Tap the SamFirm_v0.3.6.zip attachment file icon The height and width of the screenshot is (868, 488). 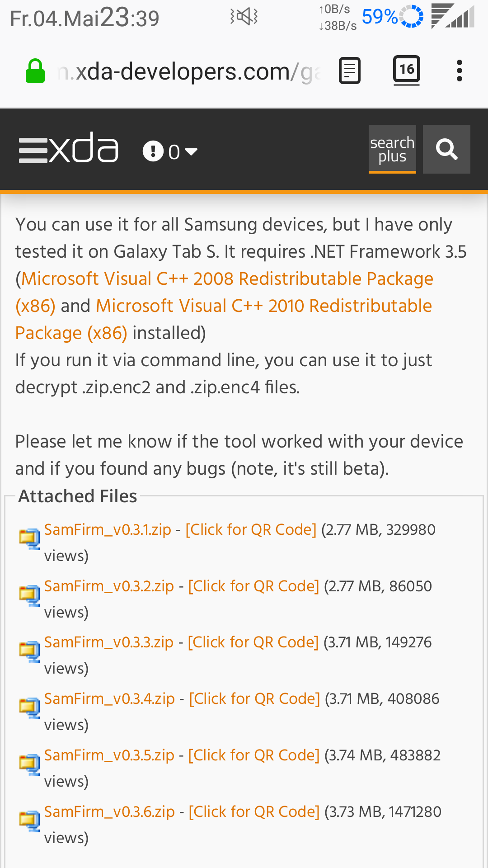[x=30, y=821]
